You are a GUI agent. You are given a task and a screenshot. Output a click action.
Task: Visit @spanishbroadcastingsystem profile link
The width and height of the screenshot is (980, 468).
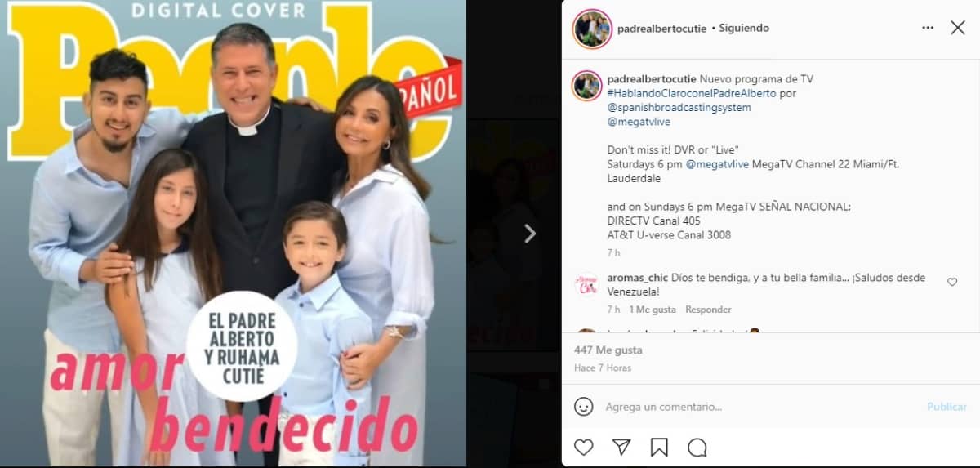(679, 107)
